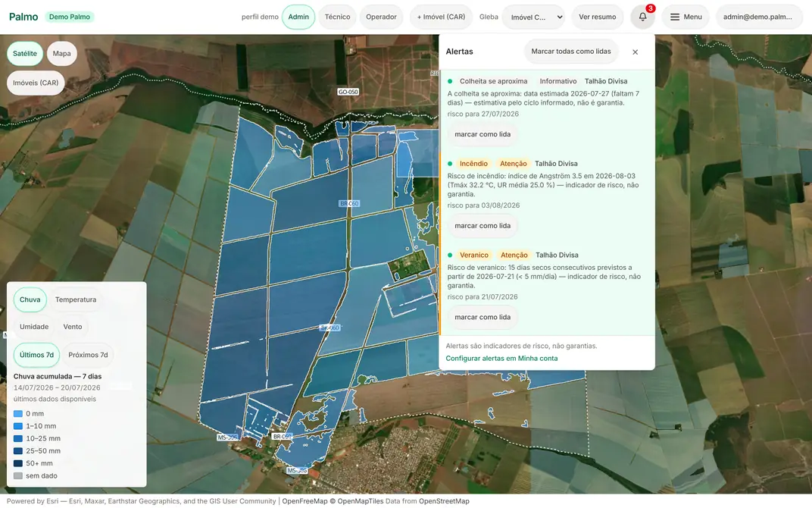The height and width of the screenshot is (508, 812).
Task: Mark the Veranico alert as read
Action: (x=482, y=317)
